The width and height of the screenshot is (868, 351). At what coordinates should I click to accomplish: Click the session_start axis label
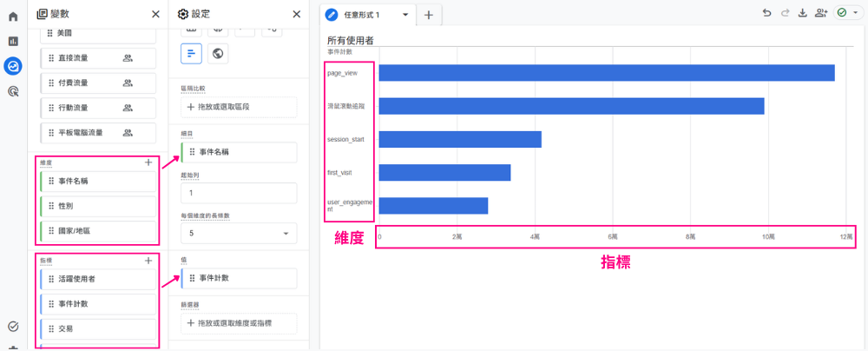(345, 140)
